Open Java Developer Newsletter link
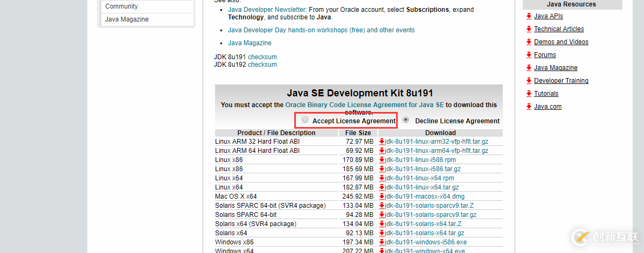 click(x=267, y=10)
